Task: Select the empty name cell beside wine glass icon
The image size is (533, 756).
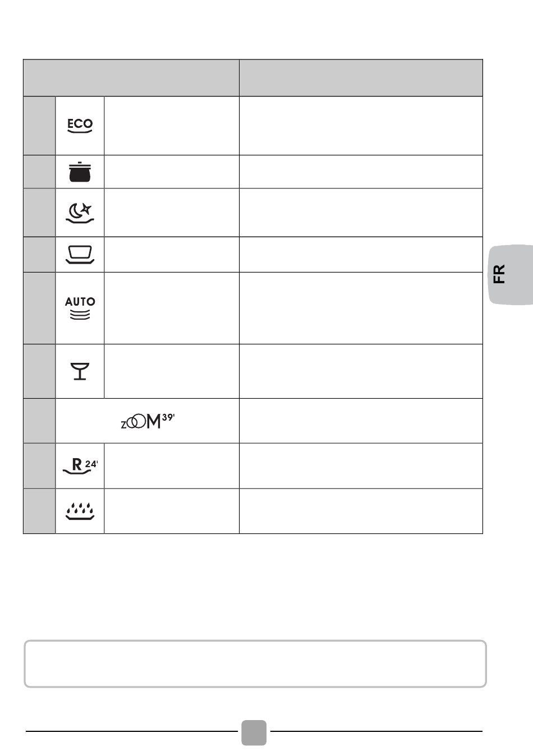Action: point(172,371)
